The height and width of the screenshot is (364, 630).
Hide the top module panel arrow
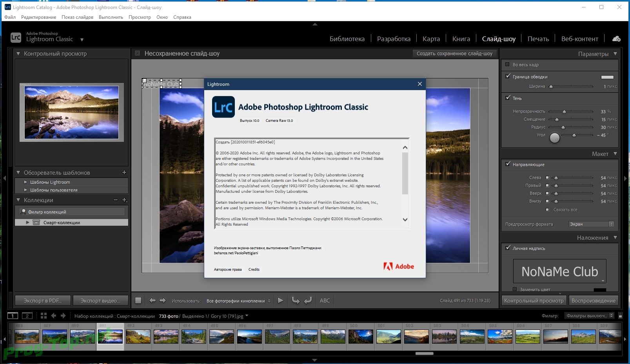(x=315, y=24)
